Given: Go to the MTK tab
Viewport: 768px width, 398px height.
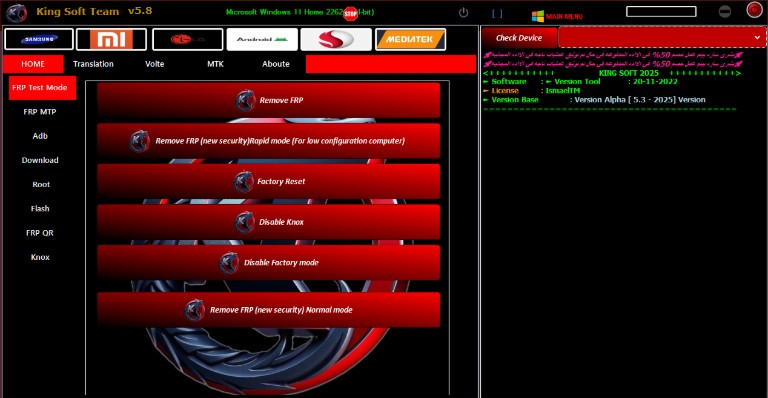Looking at the screenshot, I should click(x=215, y=64).
